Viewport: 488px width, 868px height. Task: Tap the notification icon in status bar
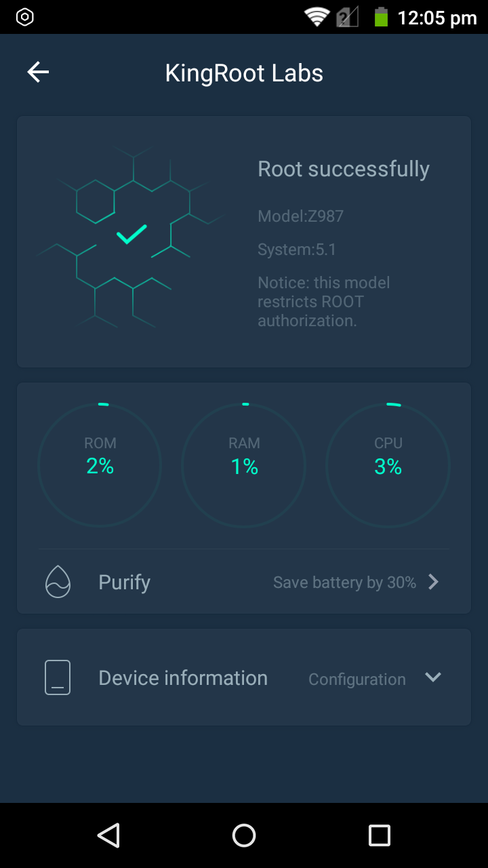pos(25,17)
